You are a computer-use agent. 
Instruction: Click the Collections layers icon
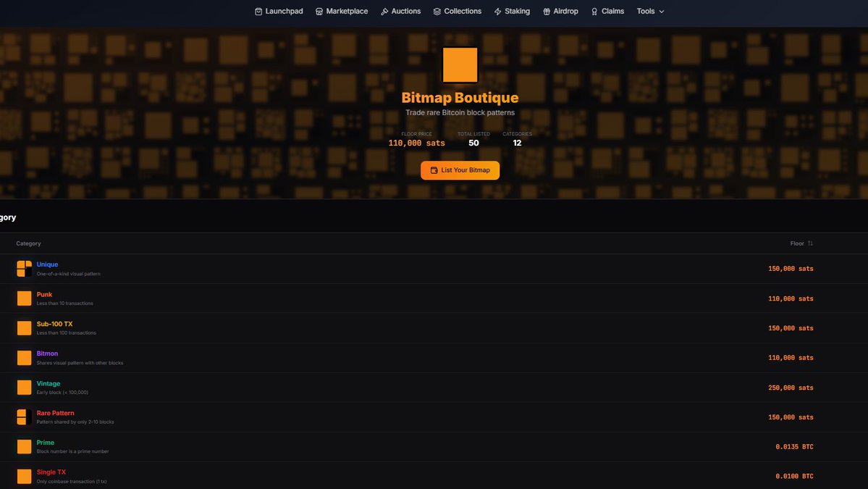pos(437,12)
